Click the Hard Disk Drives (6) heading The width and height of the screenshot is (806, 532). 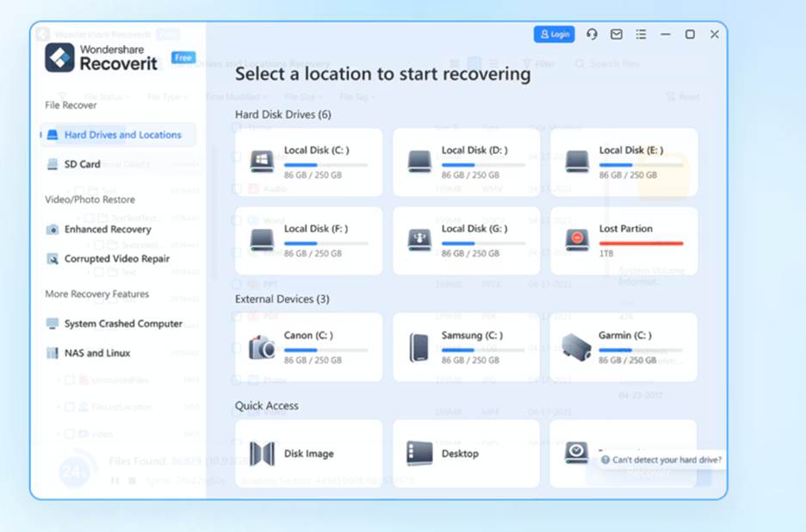(x=282, y=114)
